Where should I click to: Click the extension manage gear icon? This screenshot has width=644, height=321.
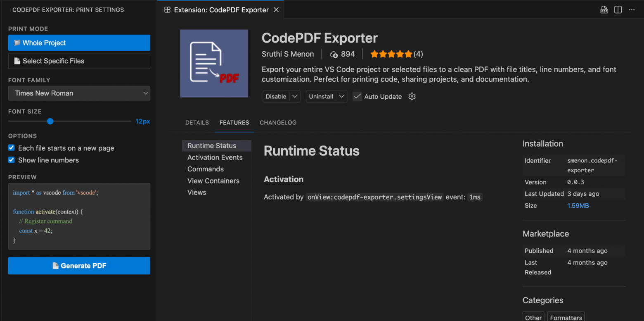(412, 96)
